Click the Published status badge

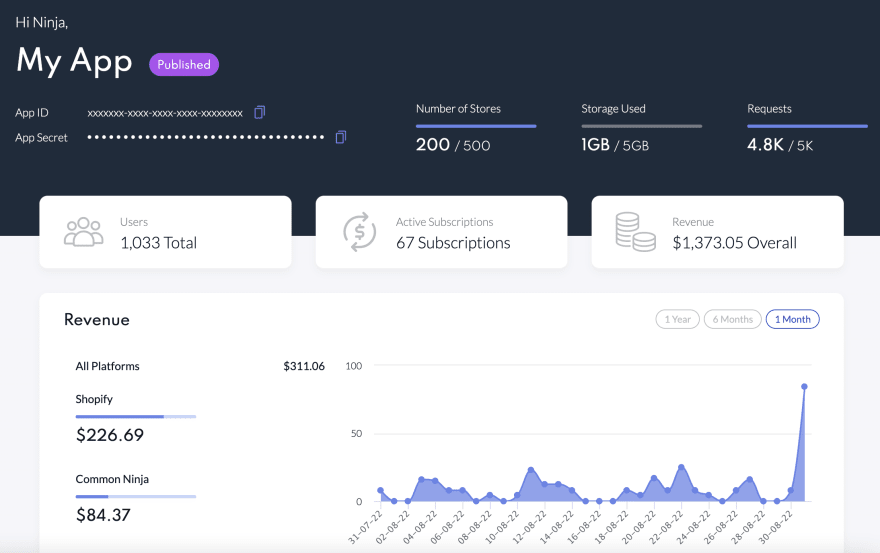coord(184,65)
